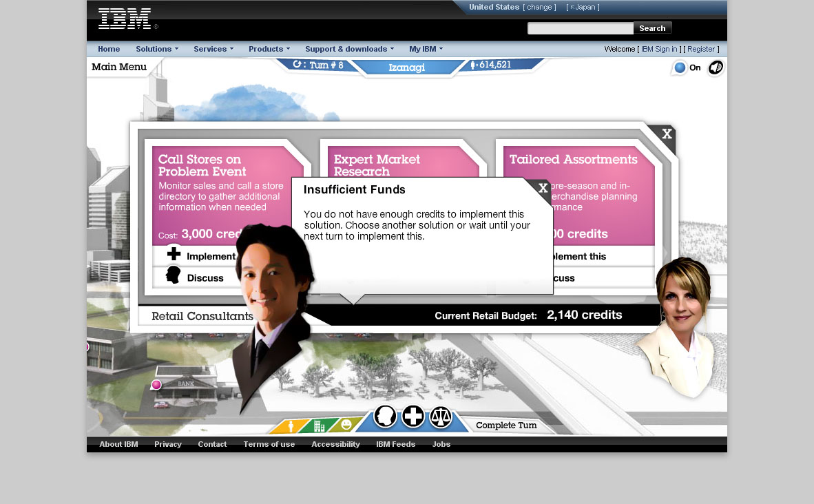Click the Retail Consultants panel label
Screen dimensions: 814x504
tap(202, 315)
